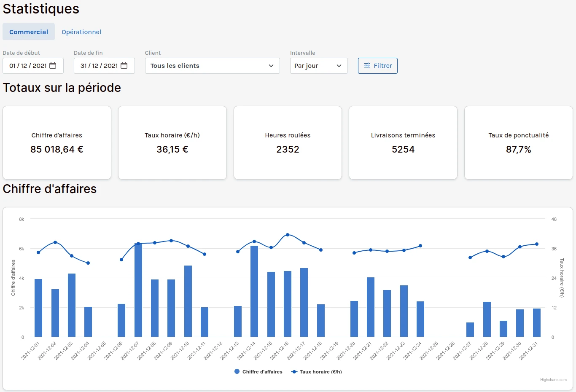Click the end date field 31/12/2021

pyautogui.click(x=104, y=66)
